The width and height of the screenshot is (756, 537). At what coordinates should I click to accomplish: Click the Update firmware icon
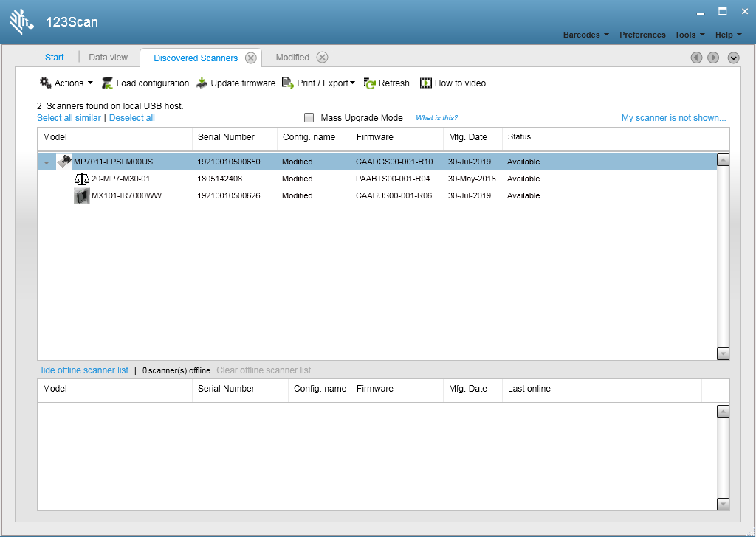(x=202, y=83)
